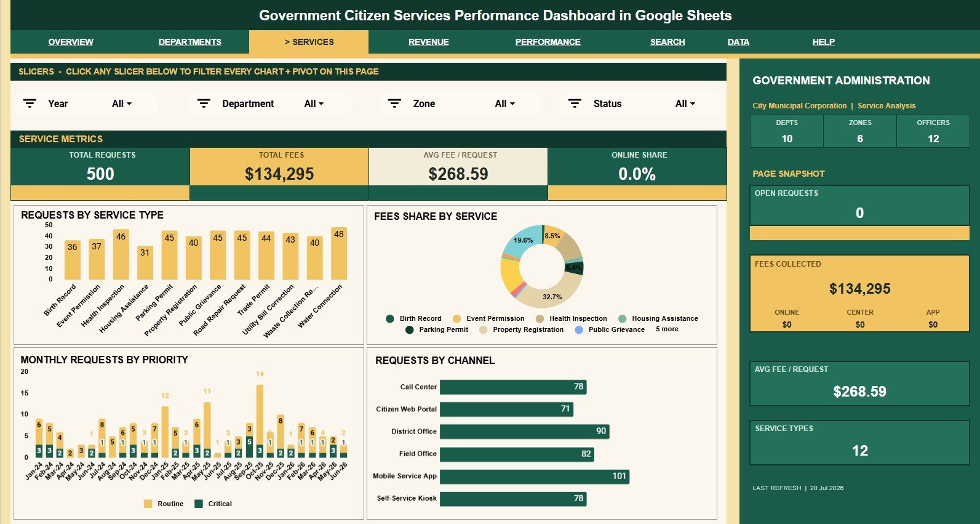Click the Health Inspection bar showing 46
980x524 pixels.
tap(121, 255)
